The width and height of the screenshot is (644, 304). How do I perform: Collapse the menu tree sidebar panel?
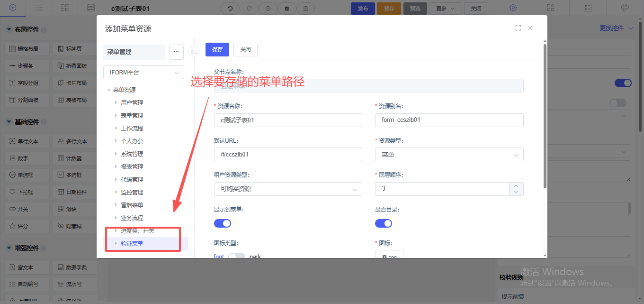pos(194,51)
